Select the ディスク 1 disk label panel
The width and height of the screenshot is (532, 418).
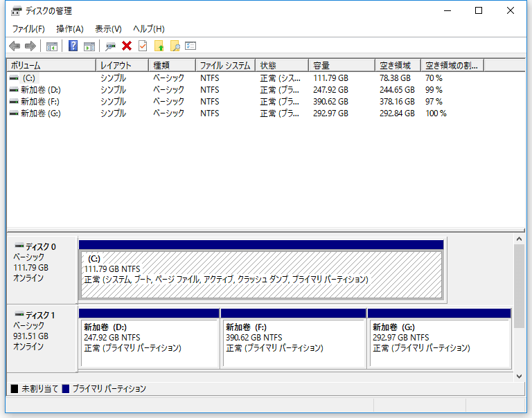(42, 338)
